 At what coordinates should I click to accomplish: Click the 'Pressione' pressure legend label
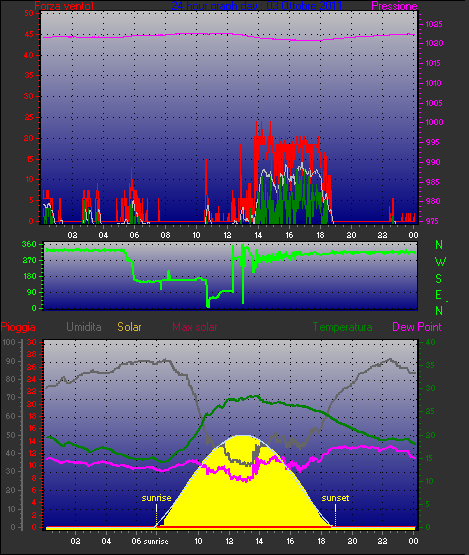(x=394, y=6)
